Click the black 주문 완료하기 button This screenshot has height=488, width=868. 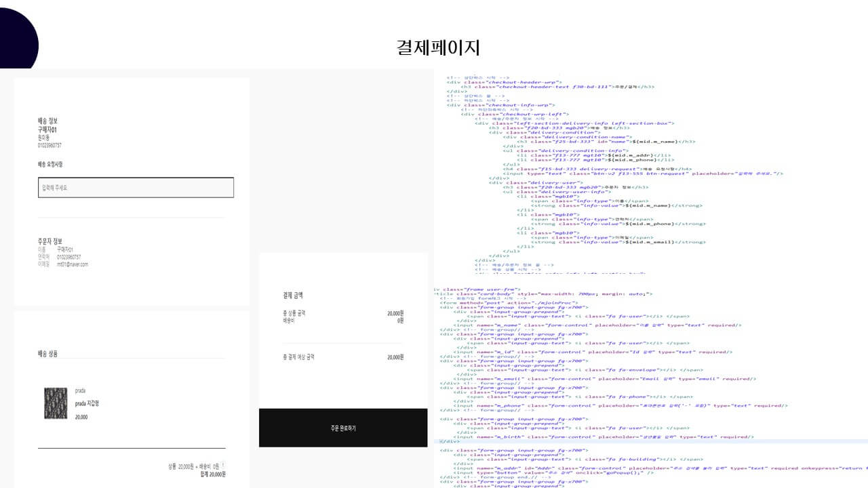coord(343,428)
